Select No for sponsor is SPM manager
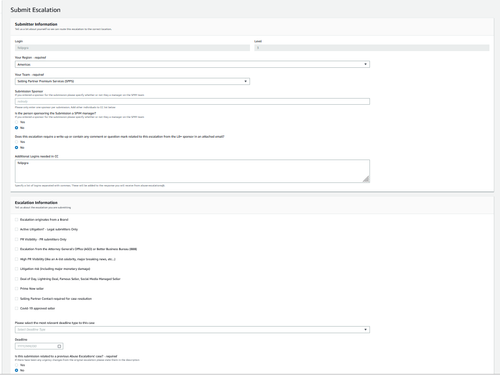 pos(16,128)
